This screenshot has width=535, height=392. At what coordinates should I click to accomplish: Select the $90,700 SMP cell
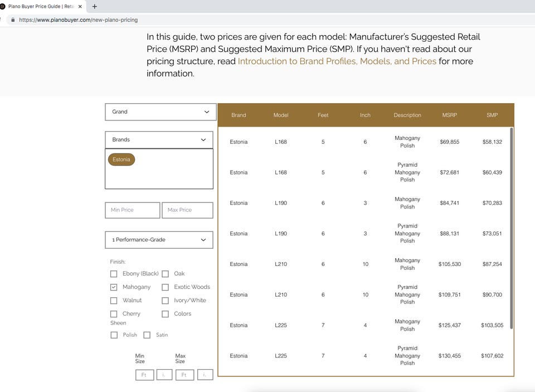coord(492,294)
